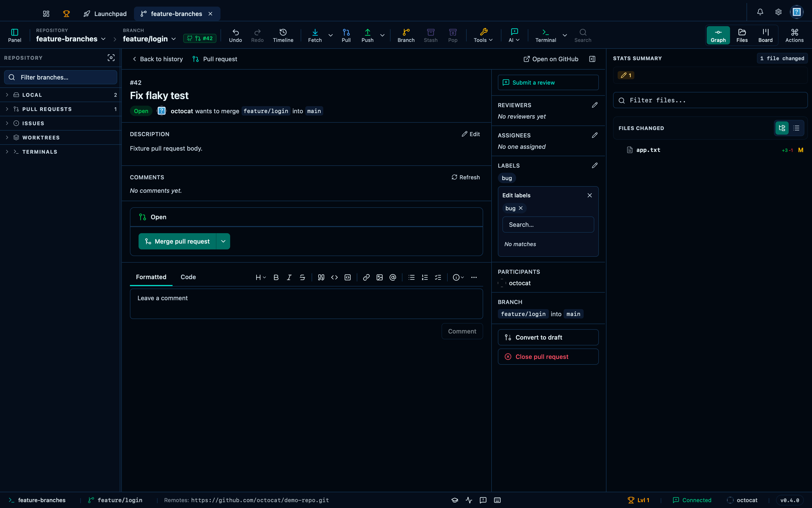
Task: Create a new Branch
Action: 406,35
